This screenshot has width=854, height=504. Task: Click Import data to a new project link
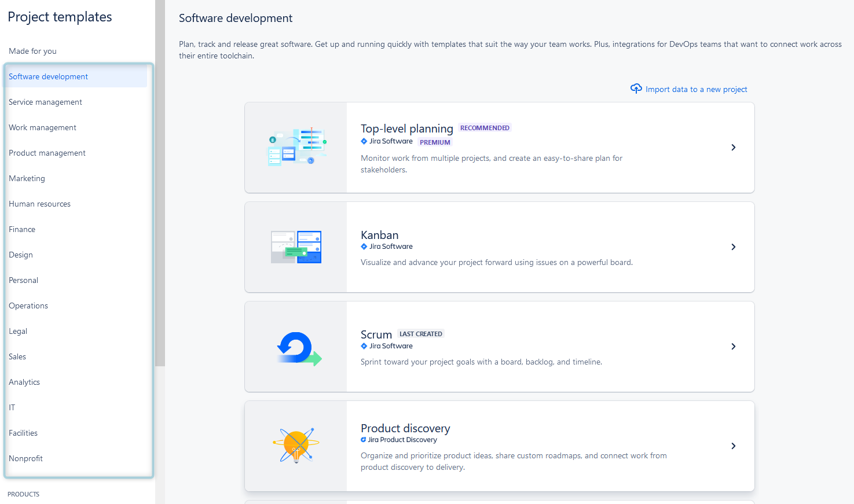click(697, 89)
